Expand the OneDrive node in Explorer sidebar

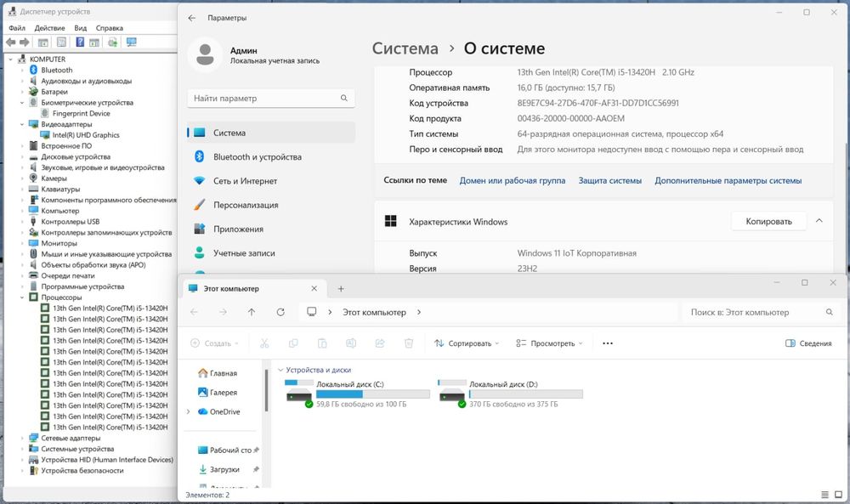188,412
